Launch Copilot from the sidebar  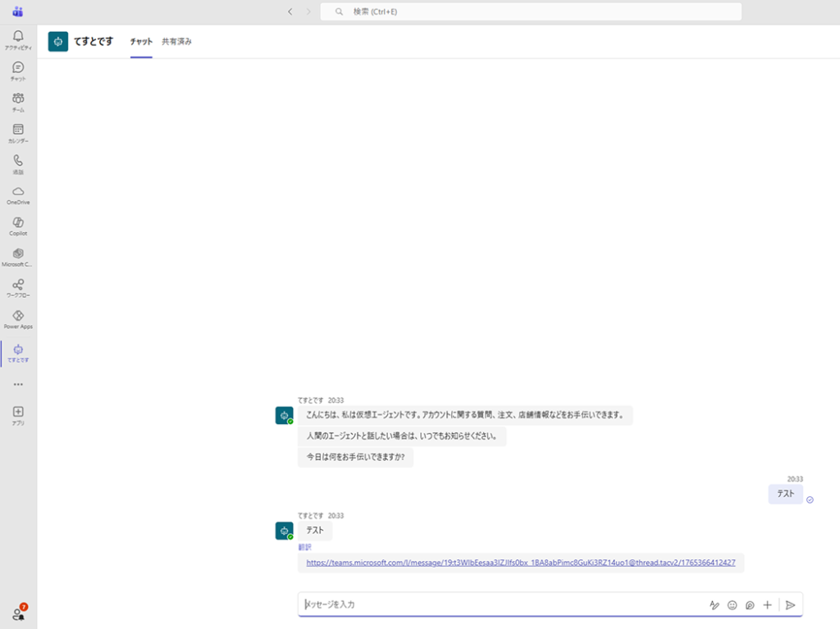coord(17,223)
